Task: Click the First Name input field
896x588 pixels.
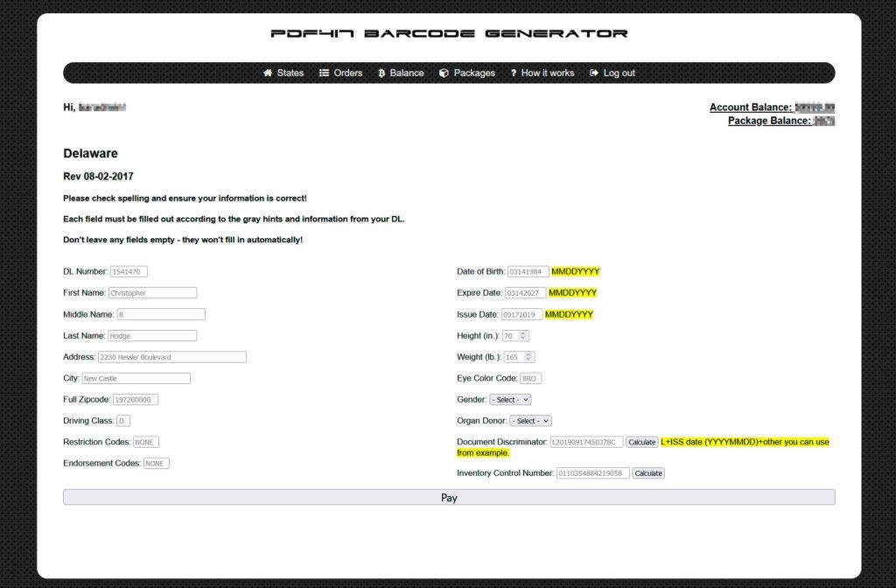Action: (x=152, y=292)
